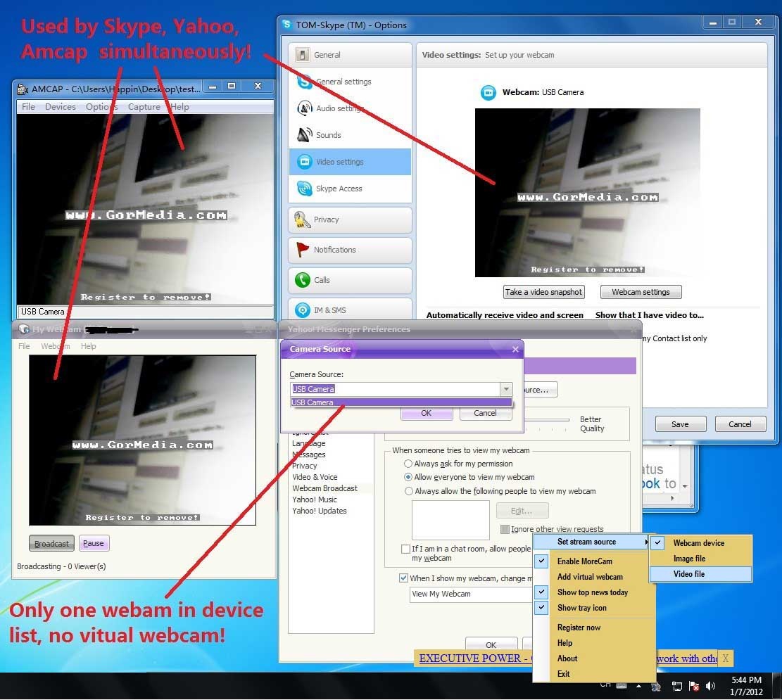Click the IM & SMS icon
Image resolution: width=782 pixels, height=700 pixels.
point(302,310)
